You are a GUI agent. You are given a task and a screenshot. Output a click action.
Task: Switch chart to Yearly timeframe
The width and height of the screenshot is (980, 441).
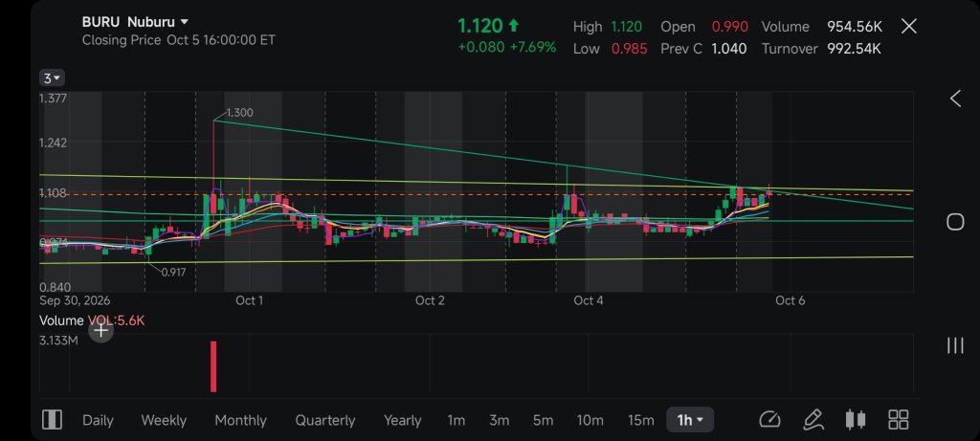click(403, 420)
